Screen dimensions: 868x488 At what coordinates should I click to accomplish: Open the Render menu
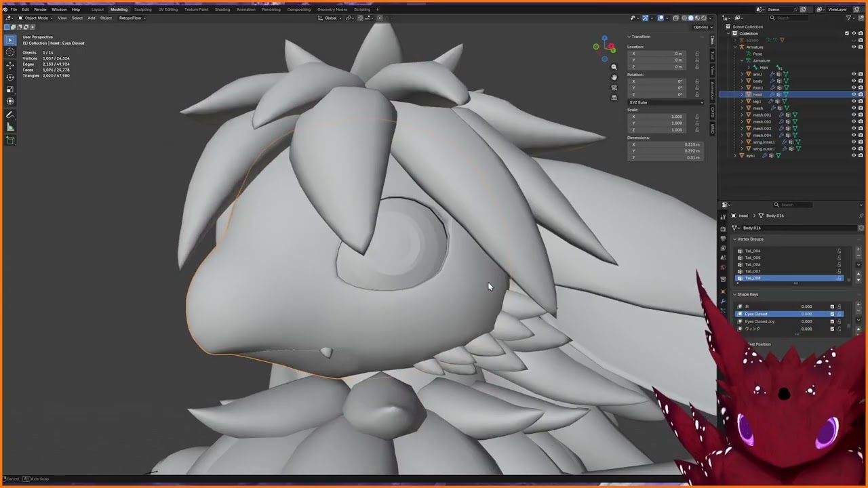41,9
